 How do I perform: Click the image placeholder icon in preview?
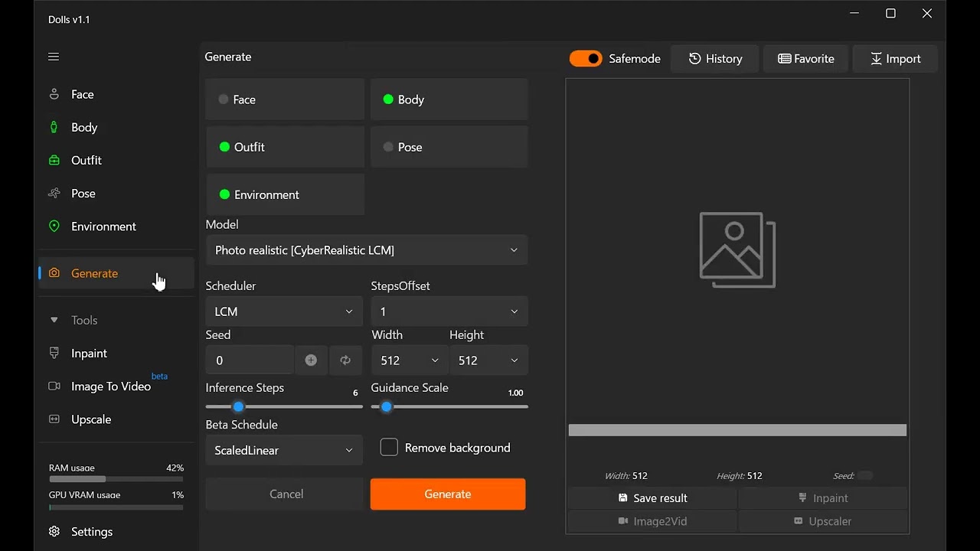point(737,249)
